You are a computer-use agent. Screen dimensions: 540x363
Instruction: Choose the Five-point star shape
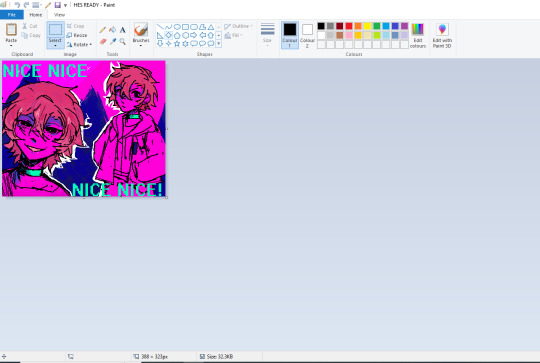177,43
